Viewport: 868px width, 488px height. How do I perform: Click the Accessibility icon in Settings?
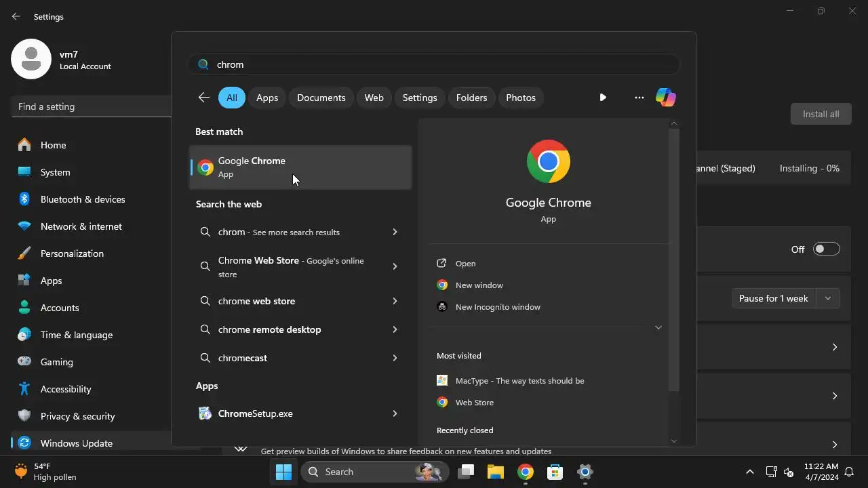(x=24, y=389)
